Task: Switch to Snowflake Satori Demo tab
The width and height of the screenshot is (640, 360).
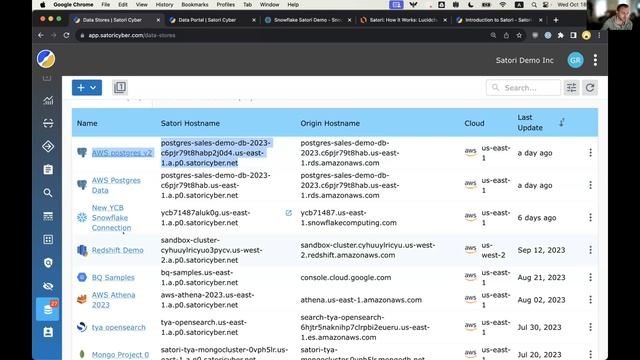Action: (308, 20)
